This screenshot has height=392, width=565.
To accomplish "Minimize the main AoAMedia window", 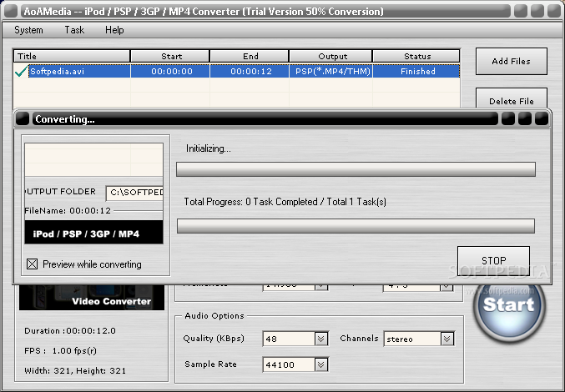I will [521, 11].
